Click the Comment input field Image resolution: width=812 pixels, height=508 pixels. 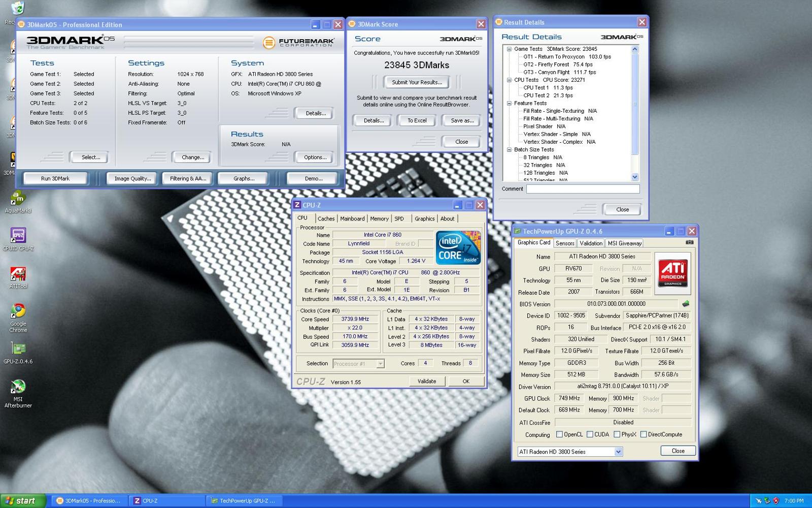point(583,189)
